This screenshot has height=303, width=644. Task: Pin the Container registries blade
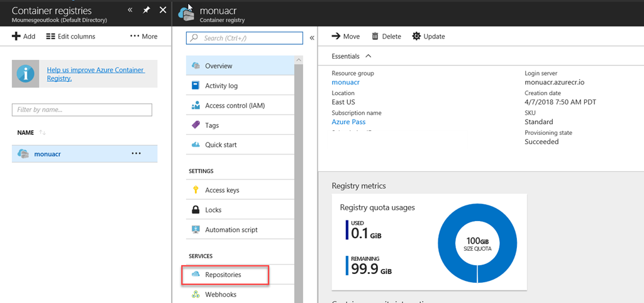[x=146, y=10]
